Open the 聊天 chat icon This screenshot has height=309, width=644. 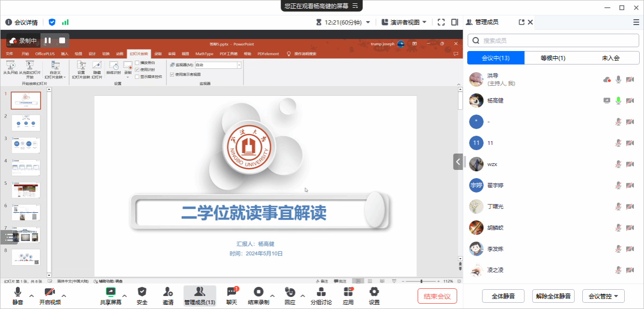(x=231, y=292)
